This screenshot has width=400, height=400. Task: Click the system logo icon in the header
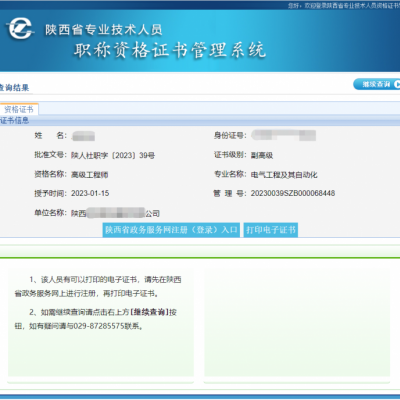[x=20, y=28]
